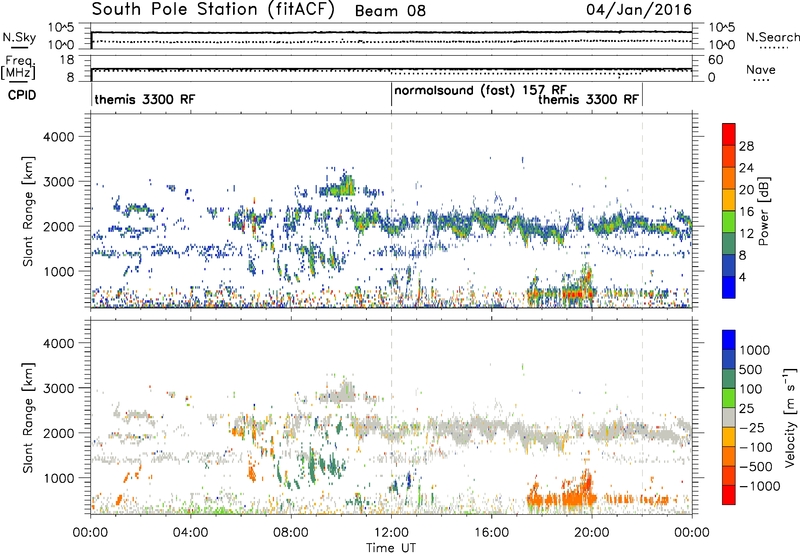800x554 pixels.
Task: Click the green 3000 km echo cluster near 10:00
Action: click(338, 187)
